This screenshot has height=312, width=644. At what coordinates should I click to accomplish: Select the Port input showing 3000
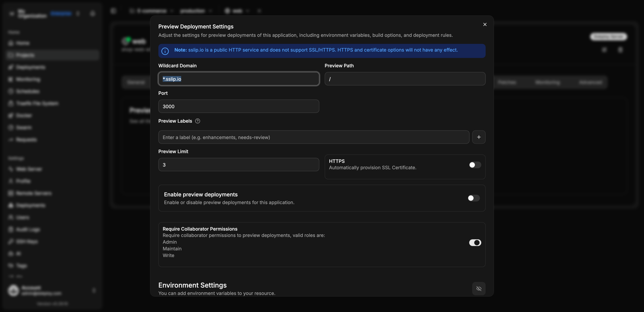coord(239,106)
